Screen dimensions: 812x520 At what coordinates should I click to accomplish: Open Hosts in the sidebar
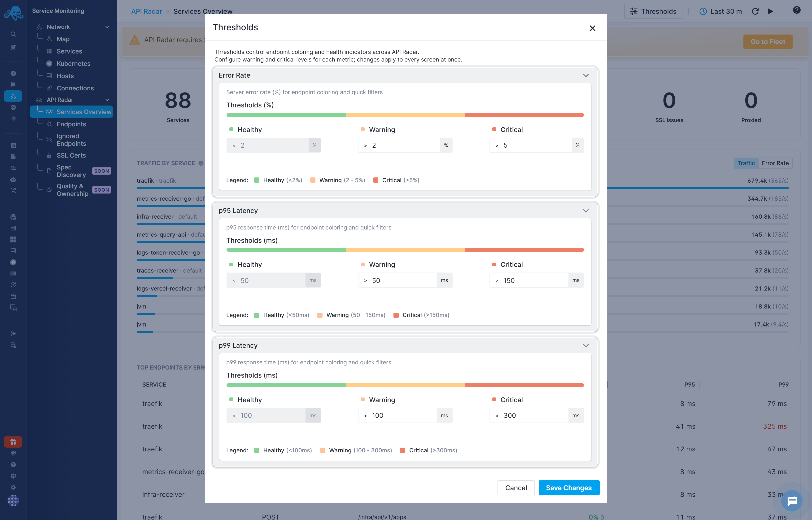pyautogui.click(x=65, y=76)
